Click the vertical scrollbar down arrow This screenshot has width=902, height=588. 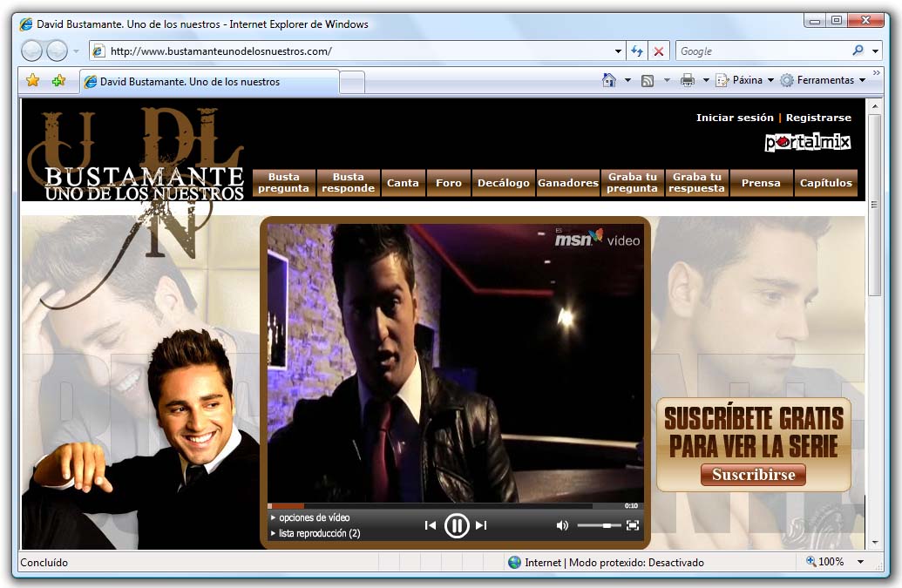(x=874, y=543)
